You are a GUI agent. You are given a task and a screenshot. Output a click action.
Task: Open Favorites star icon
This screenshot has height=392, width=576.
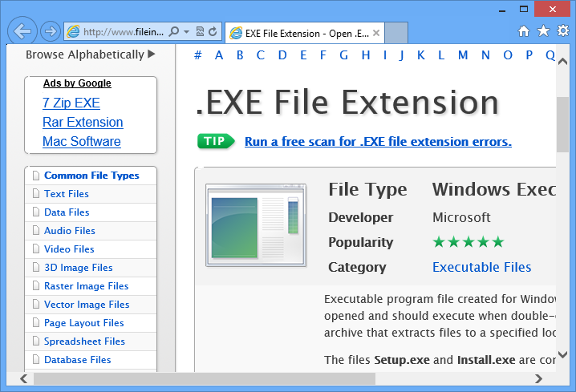[x=543, y=30]
